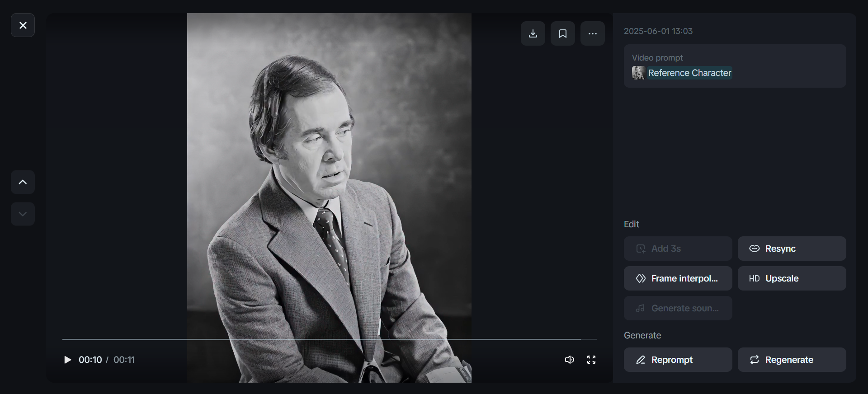Select the Reference Character tag

689,73
